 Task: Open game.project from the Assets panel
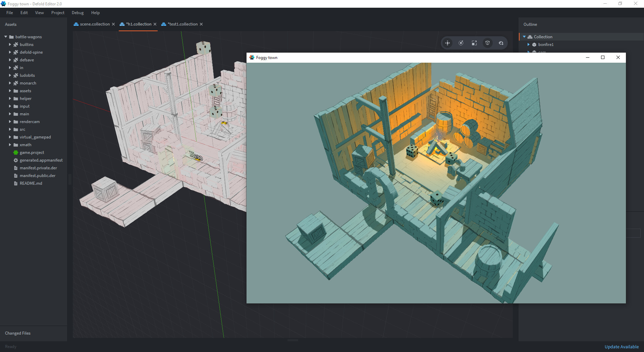32,153
